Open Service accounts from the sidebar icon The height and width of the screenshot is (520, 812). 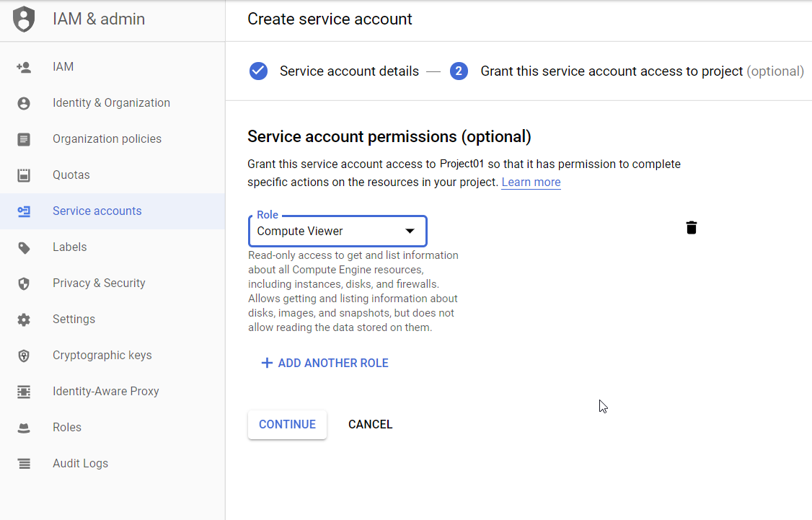click(24, 211)
